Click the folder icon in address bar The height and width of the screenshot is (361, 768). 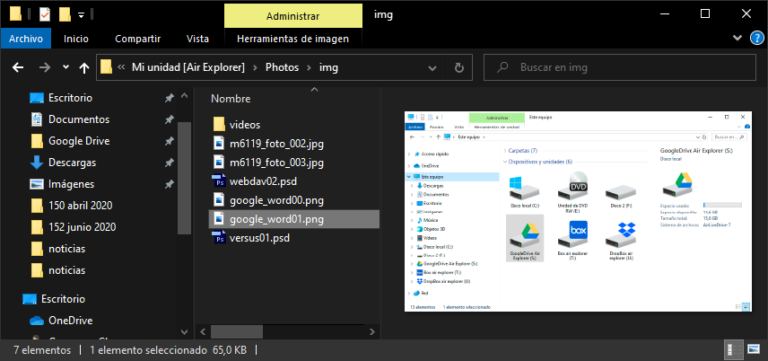pyautogui.click(x=106, y=67)
